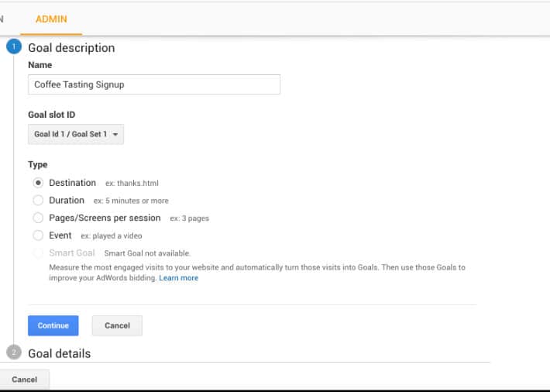This screenshot has width=550, height=392.
Task: Click the Event label text
Action: 60,236
